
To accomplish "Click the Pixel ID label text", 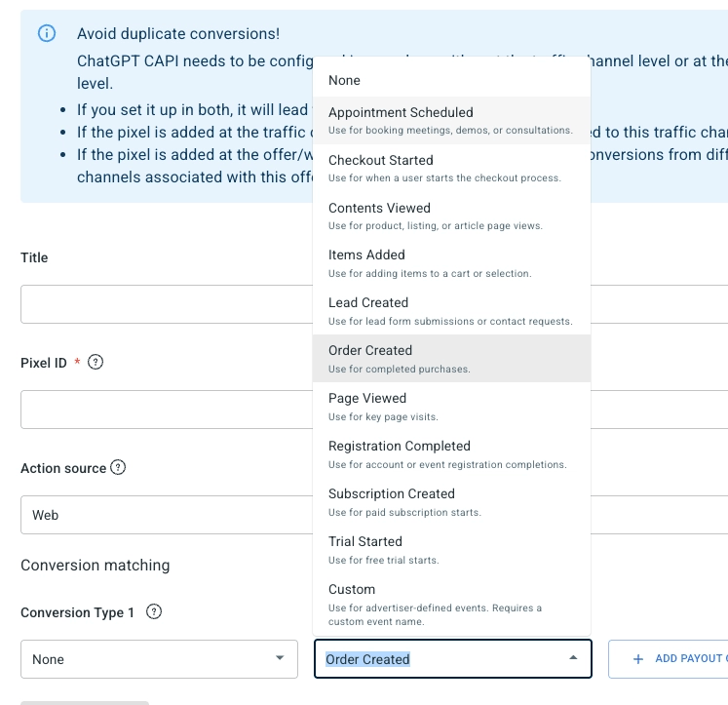I will [x=44, y=363].
